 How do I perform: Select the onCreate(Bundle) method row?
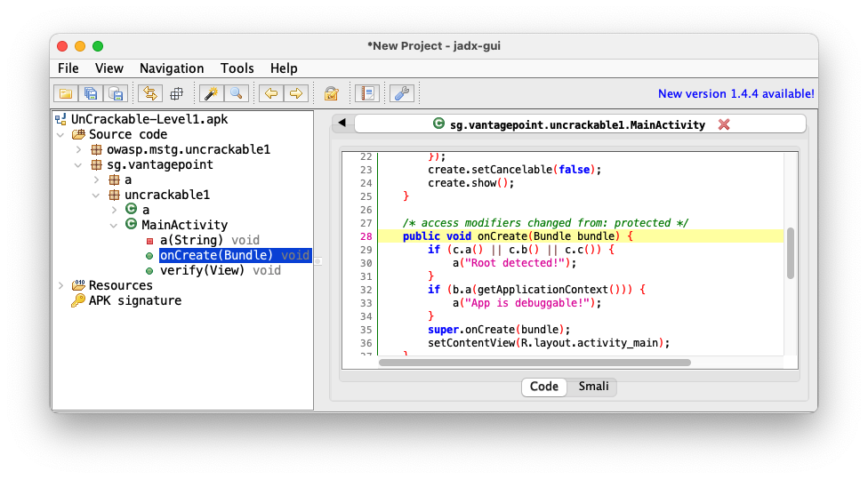point(234,255)
